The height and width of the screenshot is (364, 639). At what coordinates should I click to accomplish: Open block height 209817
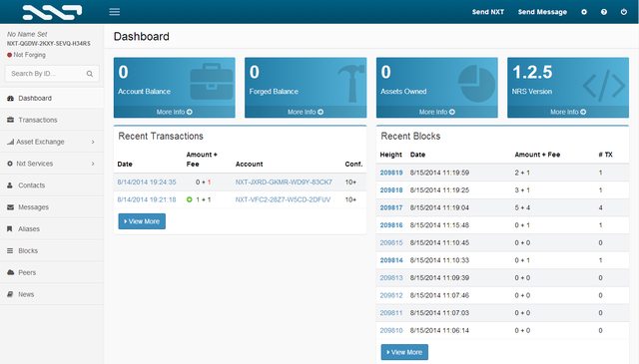coord(391,207)
